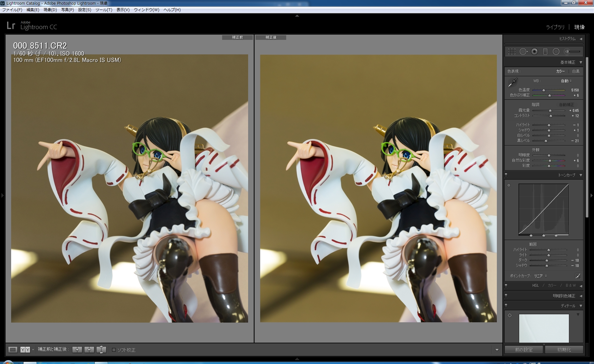Show the filmstrip bottom edge handle

297,359
